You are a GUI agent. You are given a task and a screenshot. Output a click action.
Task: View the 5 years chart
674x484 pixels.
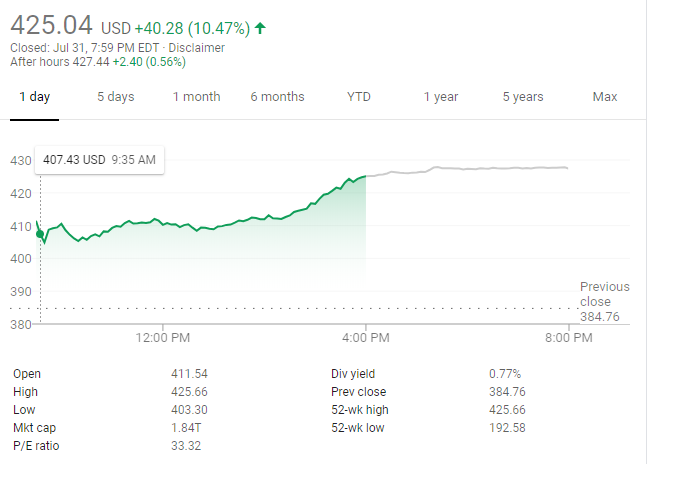tap(523, 97)
